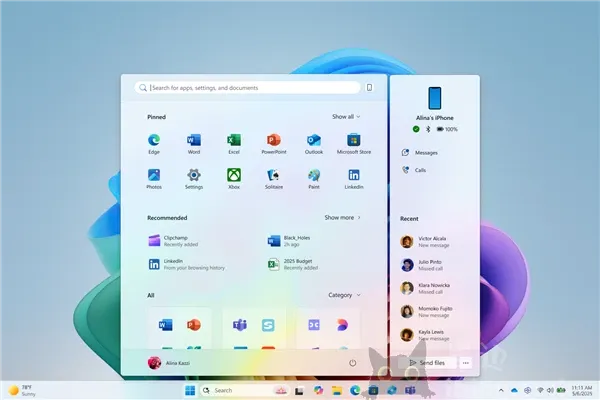Open Victor Alcala's new message
The image size is (600, 400).
(x=425, y=242)
